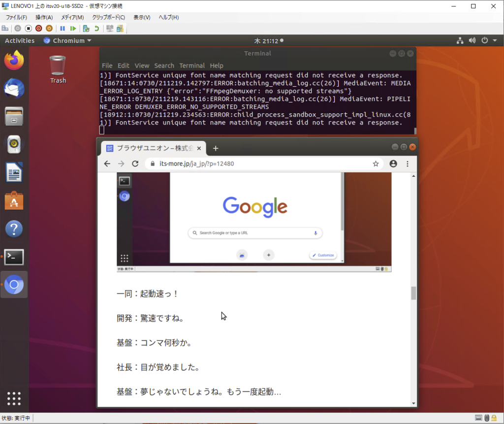Viewport: 504px width, 424px height.
Task: Open Firefox from the Ubuntu dock
Action: click(x=14, y=60)
